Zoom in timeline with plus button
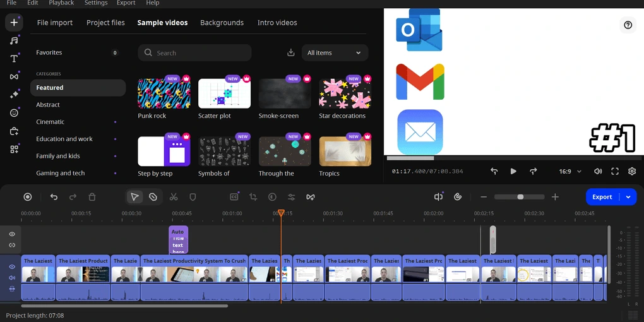 [x=555, y=197]
